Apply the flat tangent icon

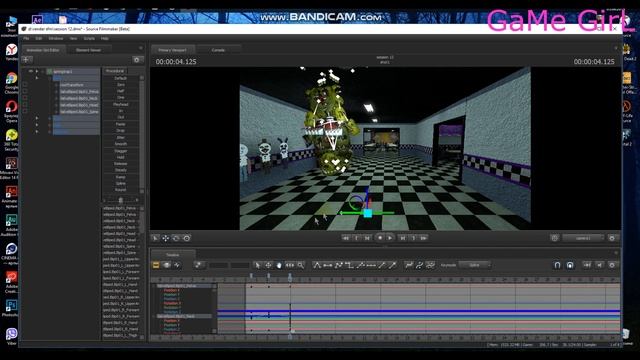(x=328, y=265)
